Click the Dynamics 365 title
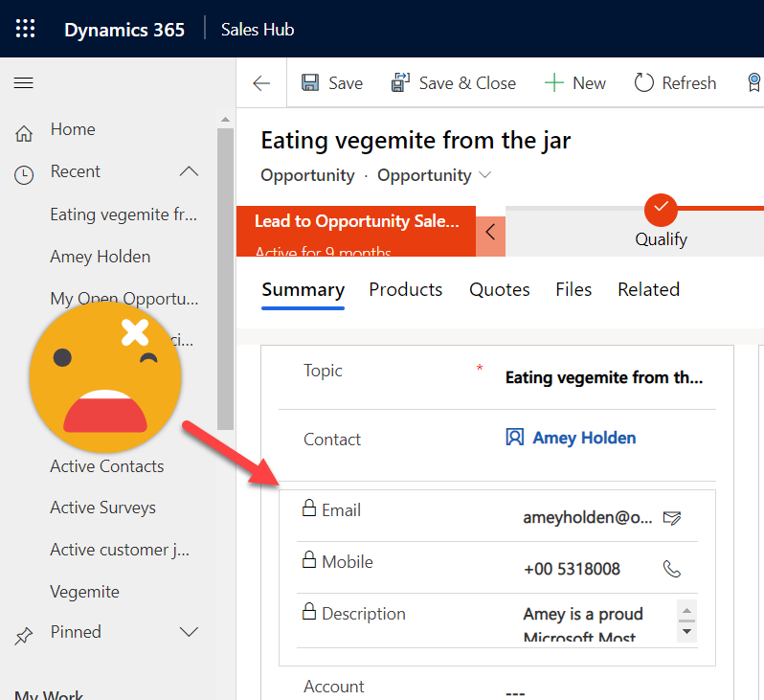This screenshot has width=764, height=700. 124,30
